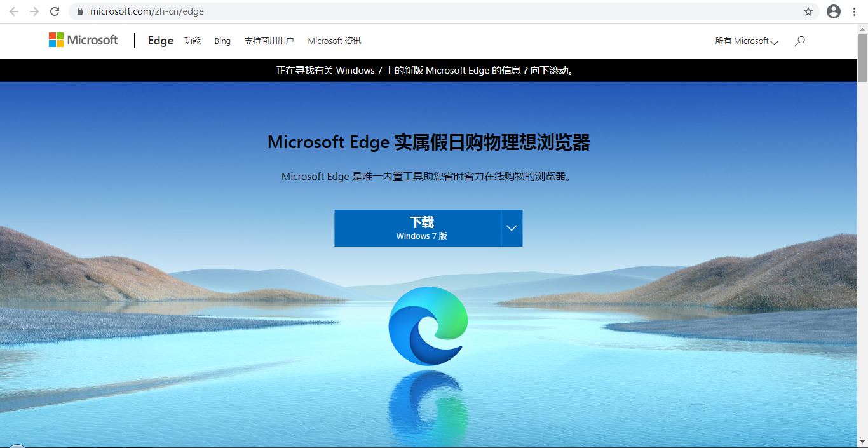Click the vertical scrollbar thumb
The height and width of the screenshot is (448, 868).
pos(862,57)
